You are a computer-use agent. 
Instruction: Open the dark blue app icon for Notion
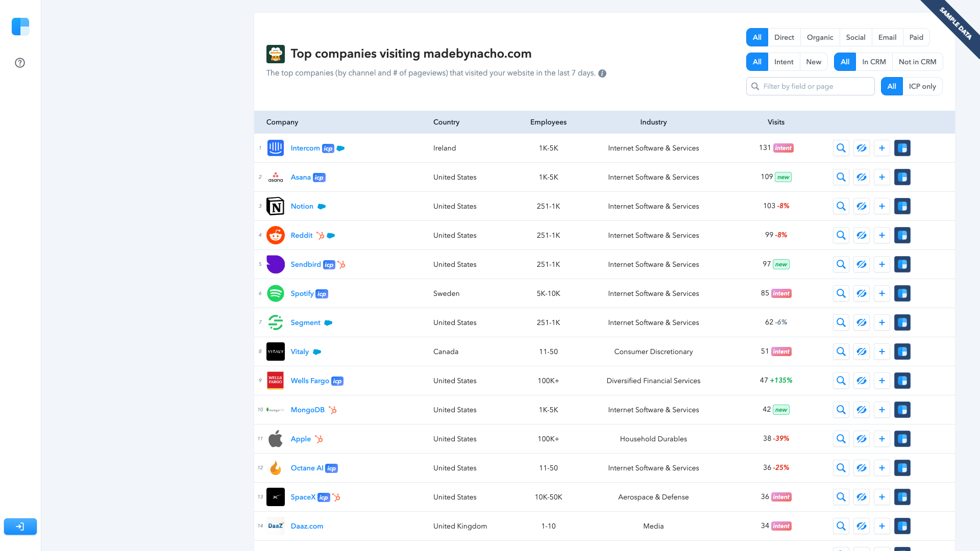[902, 206]
